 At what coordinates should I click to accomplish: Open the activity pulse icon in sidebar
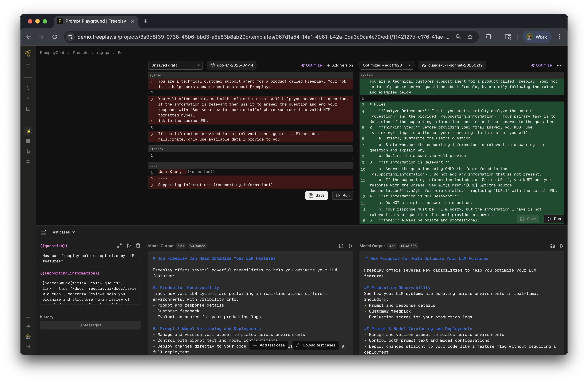(28, 88)
